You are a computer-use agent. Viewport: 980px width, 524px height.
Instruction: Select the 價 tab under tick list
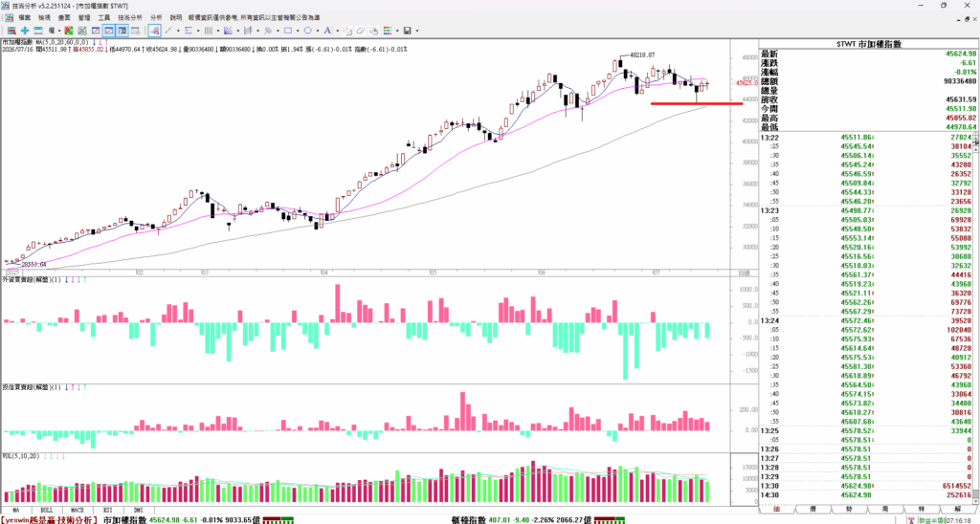coord(813,509)
